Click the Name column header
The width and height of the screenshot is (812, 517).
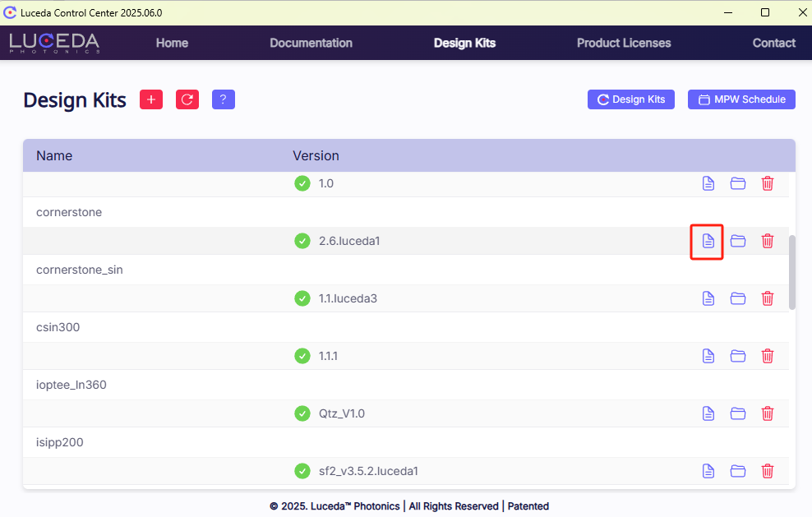(54, 155)
